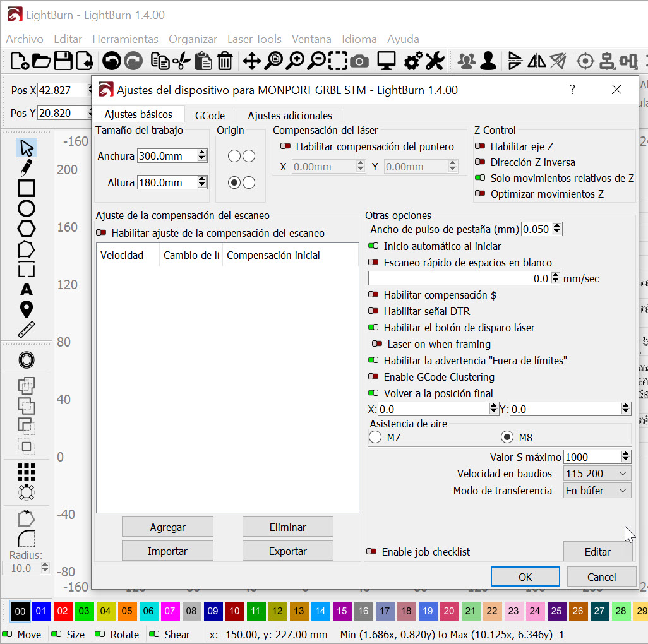Image resolution: width=648 pixels, height=644 pixels.
Task: Select the blue 01 layer color swatch
Action: pyautogui.click(x=41, y=611)
